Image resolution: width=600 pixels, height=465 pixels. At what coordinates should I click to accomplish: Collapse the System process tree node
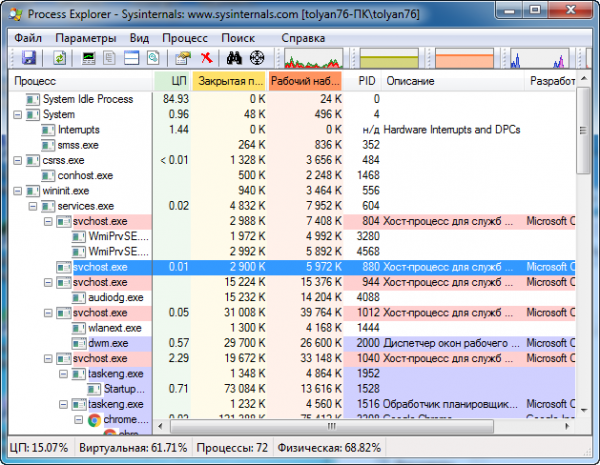pyautogui.click(x=18, y=114)
